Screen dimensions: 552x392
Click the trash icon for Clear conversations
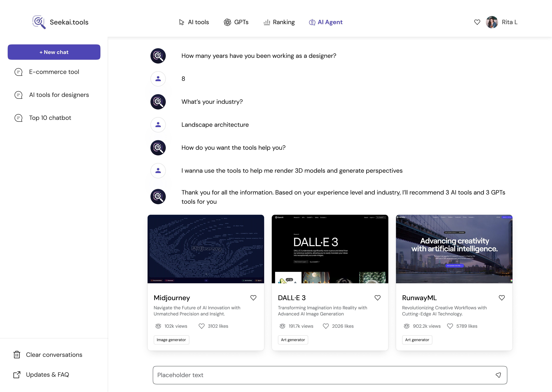17,355
